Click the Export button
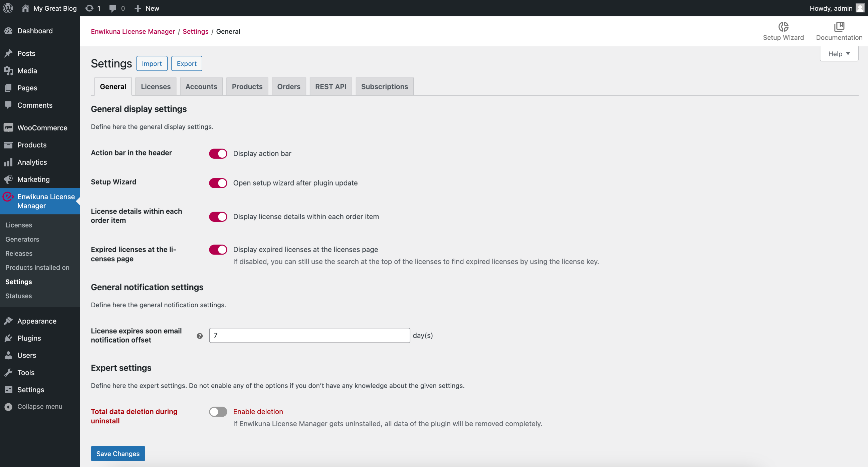868x467 pixels. click(187, 63)
